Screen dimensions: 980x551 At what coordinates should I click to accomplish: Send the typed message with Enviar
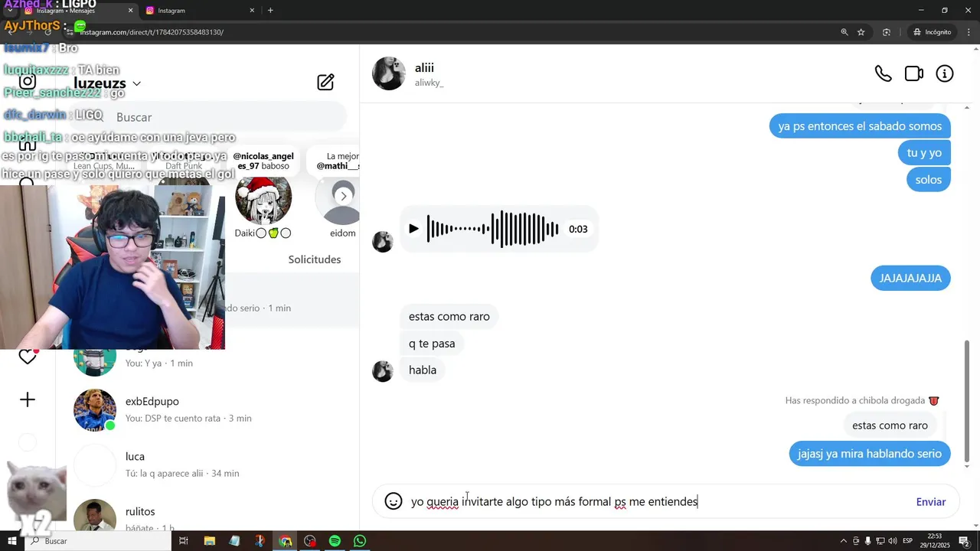click(x=931, y=502)
